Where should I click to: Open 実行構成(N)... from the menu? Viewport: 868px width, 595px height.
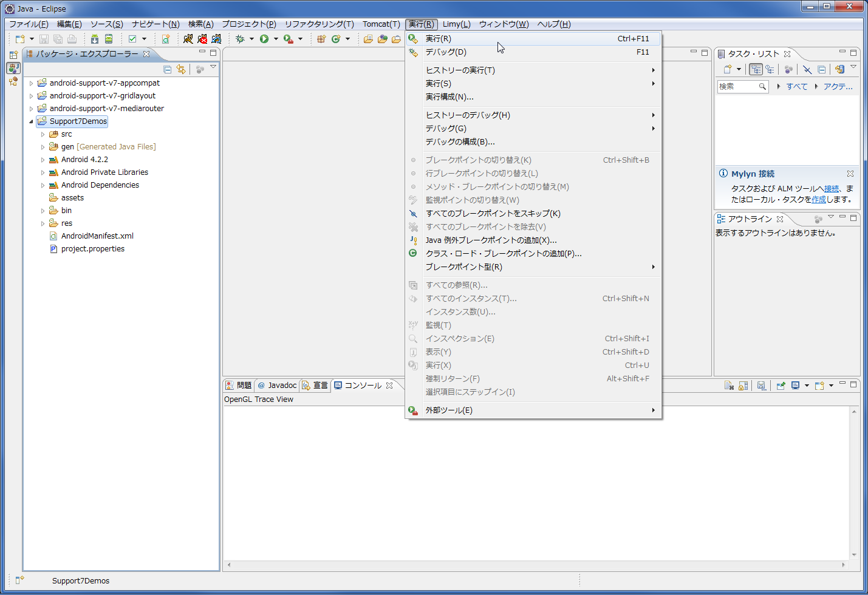533,97
